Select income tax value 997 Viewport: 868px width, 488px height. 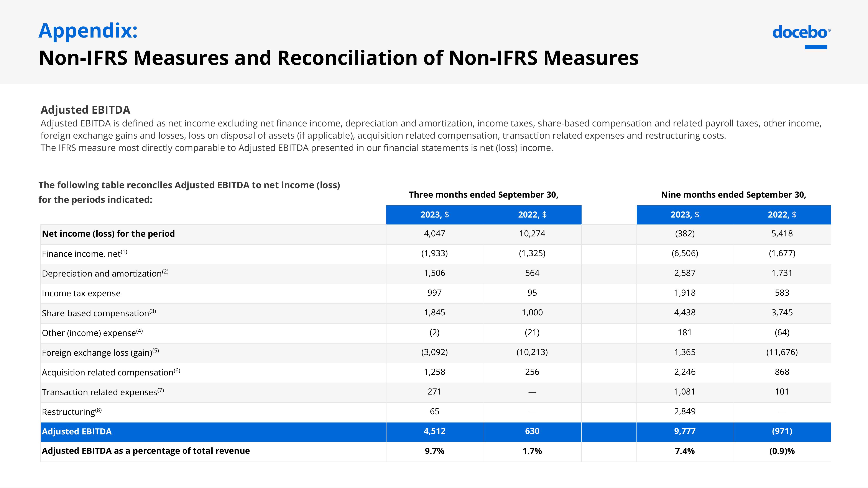[x=434, y=293]
